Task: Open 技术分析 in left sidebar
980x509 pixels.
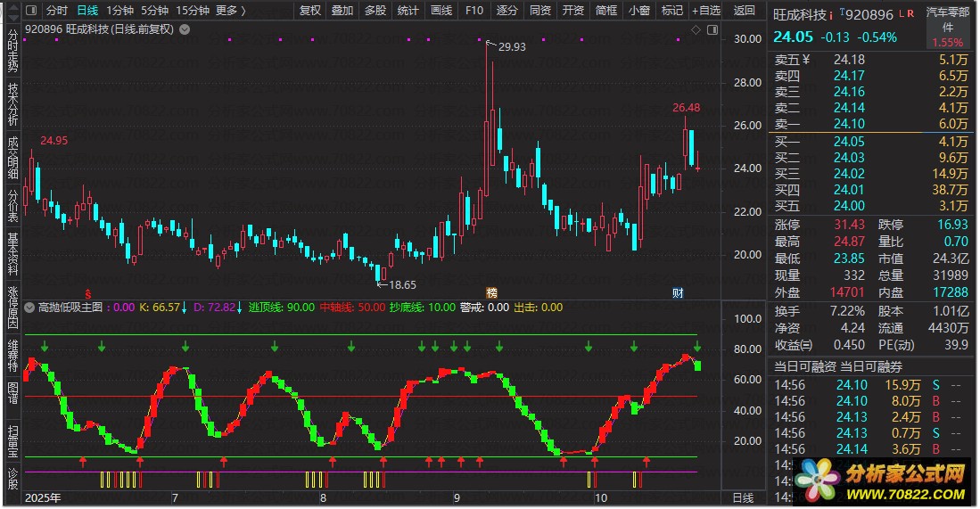Action: point(12,104)
